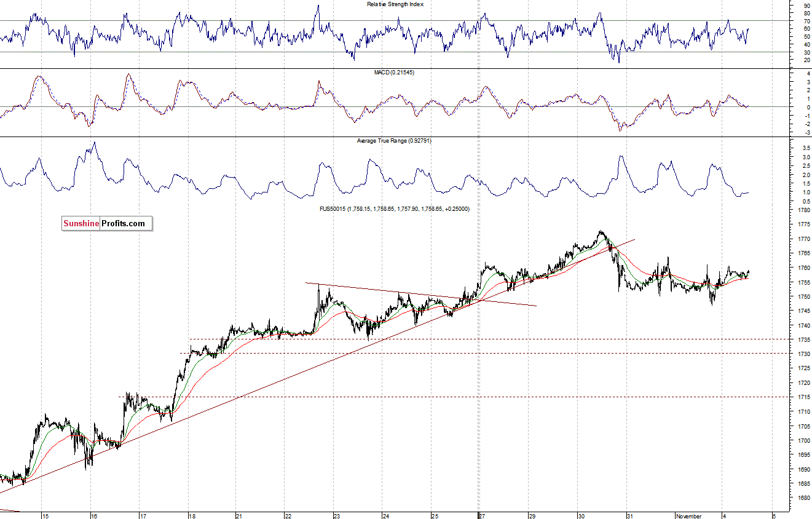This screenshot has width=812, height=519.
Task: Click the 60 level on the RSI axis
Action: point(806,30)
